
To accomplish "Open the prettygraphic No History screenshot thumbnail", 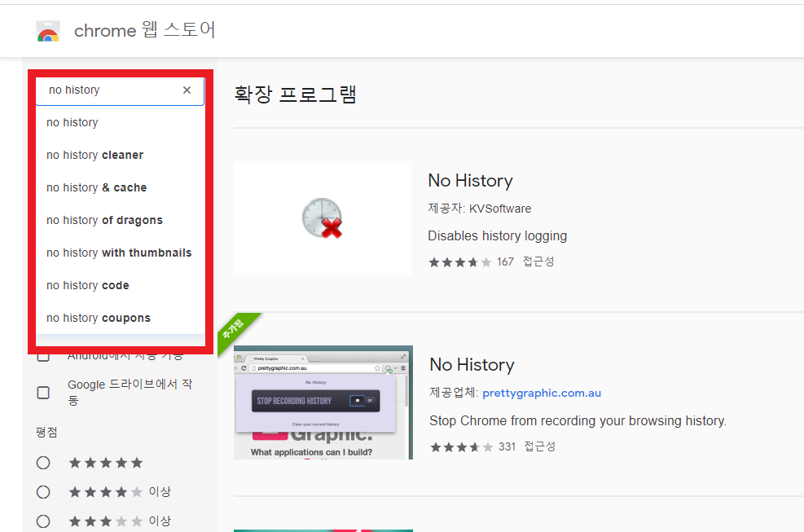I will tap(323, 402).
